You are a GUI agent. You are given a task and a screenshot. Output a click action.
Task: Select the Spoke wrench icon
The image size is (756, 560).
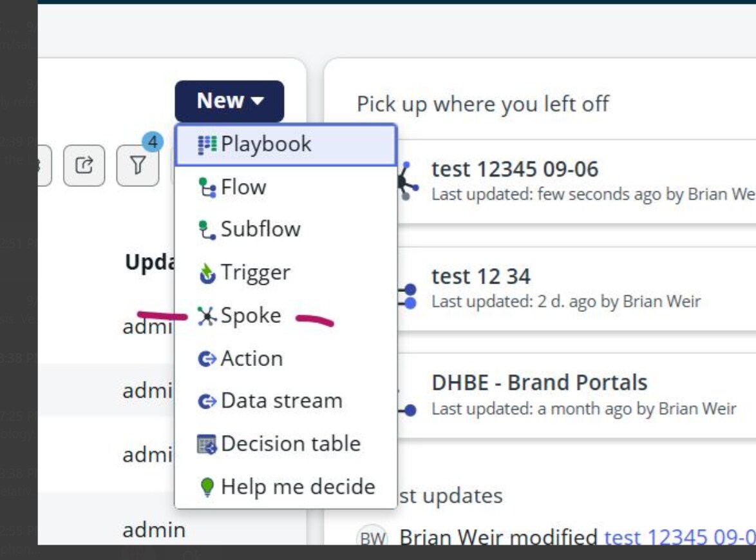coord(206,315)
